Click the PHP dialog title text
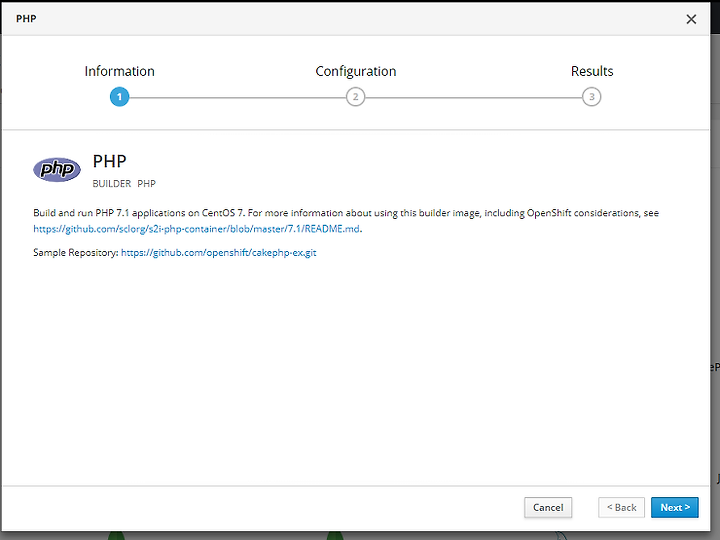Viewport: 720px width, 540px height. pyautogui.click(x=26, y=19)
